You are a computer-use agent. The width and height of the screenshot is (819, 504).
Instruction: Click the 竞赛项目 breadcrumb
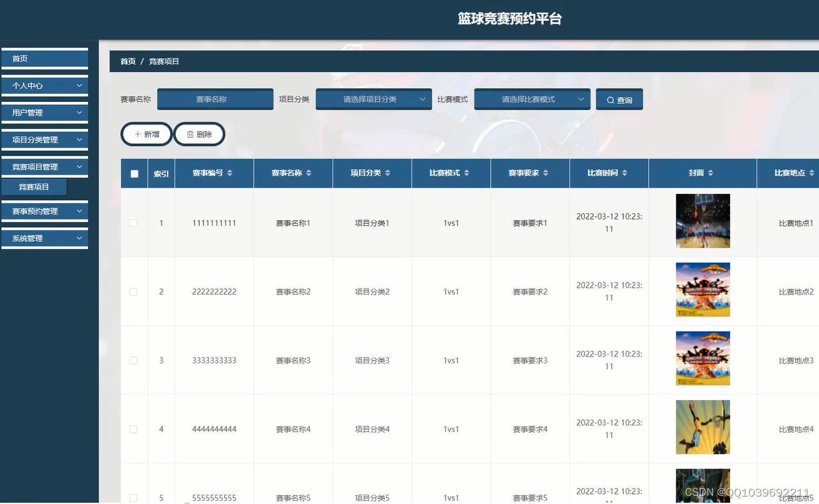click(164, 61)
